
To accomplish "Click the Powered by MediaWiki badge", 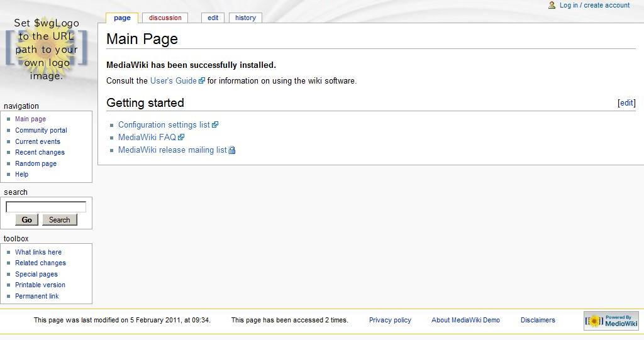I will coord(611,321).
